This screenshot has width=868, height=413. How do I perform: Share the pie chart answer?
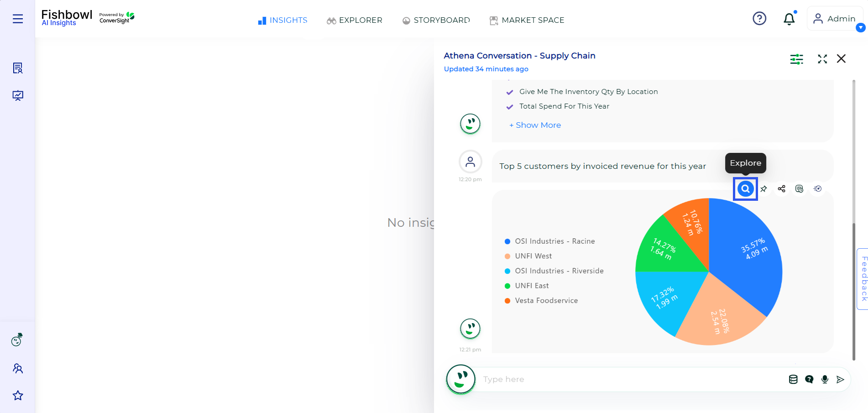pos(781,189)
